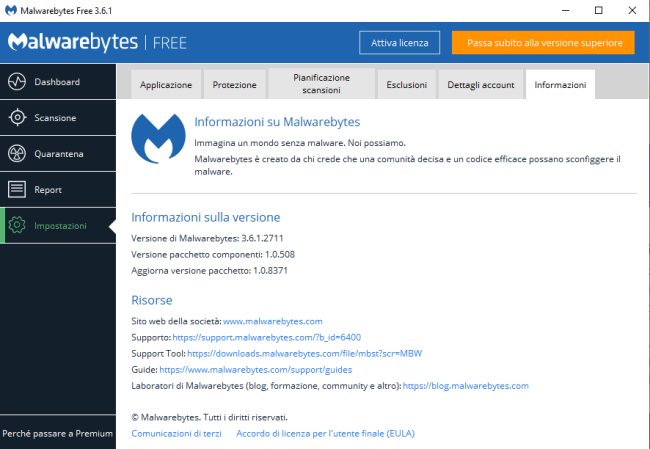
Task: Select the Esclusioni tab
Action: pos(406,85)
